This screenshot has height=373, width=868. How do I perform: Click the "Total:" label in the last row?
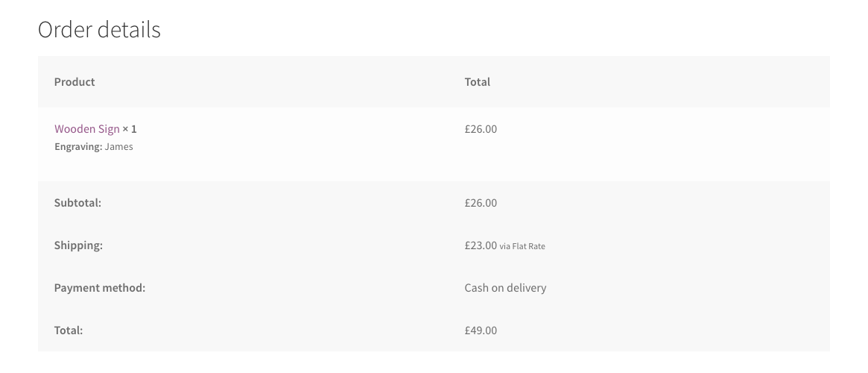tap(69, 330)
